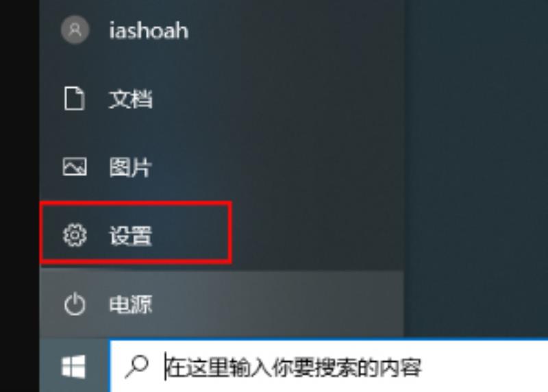Select the iashoah account name text
This screenshot has height=392, width=548.
coord(149,30)
